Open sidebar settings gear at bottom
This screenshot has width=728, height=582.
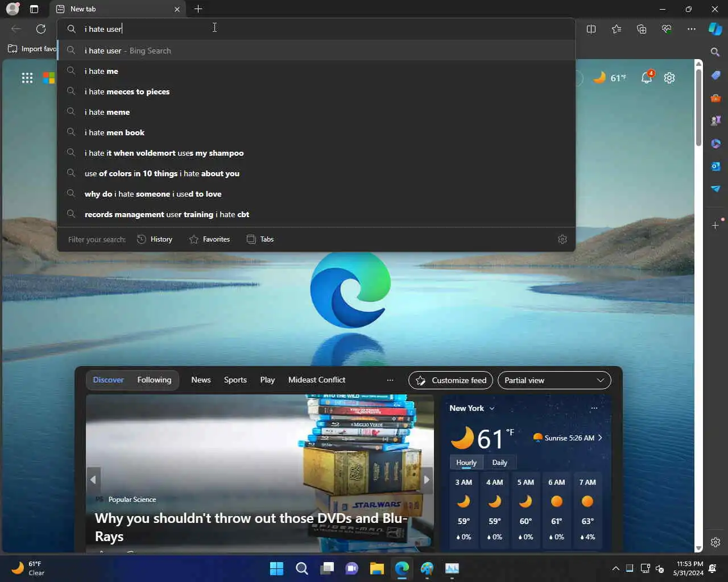715,542
